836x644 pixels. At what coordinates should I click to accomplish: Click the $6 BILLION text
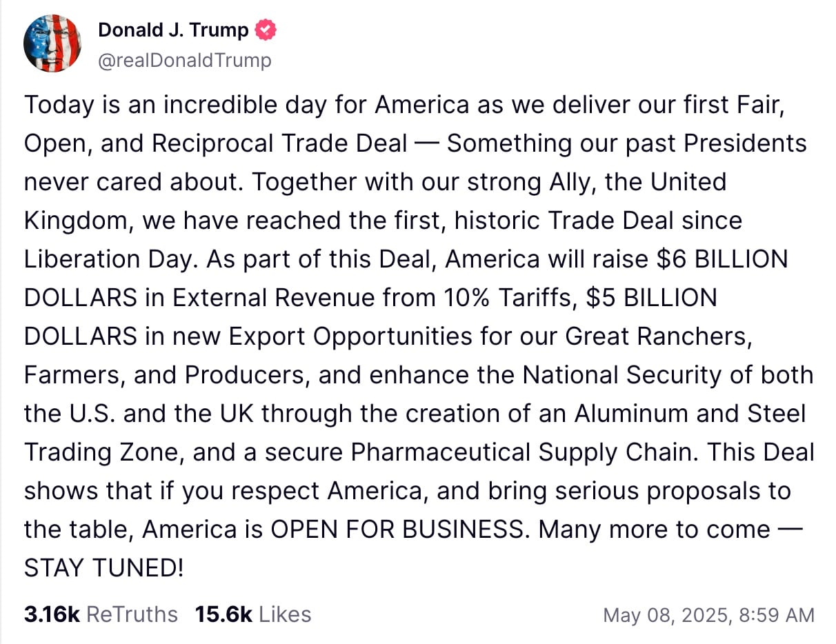pyautogui.click(x=721, y=259)
